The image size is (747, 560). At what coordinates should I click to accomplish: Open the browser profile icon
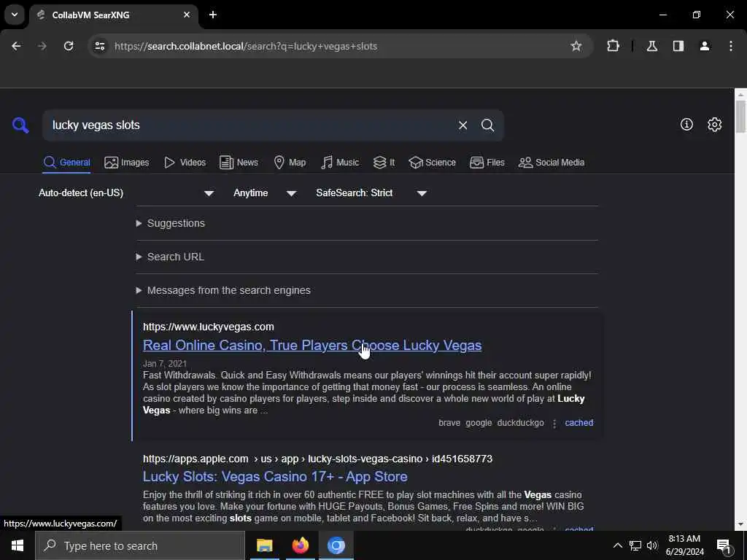pos(704,46)
